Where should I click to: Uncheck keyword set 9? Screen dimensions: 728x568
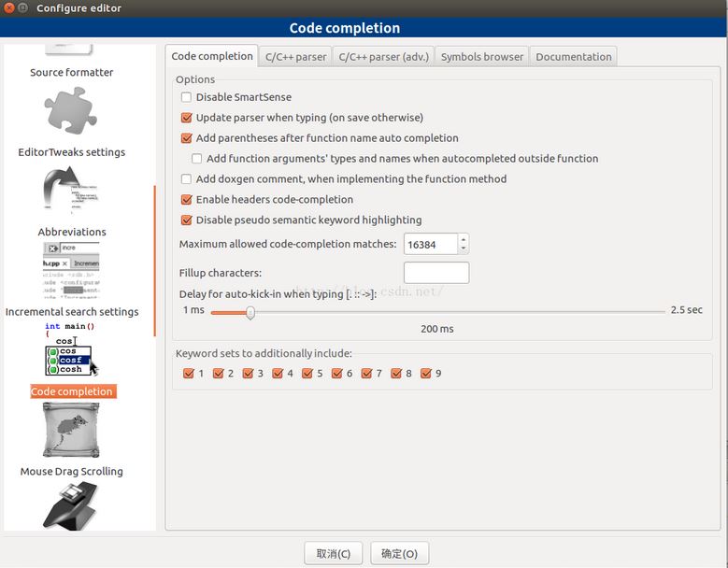pos(426,374)
